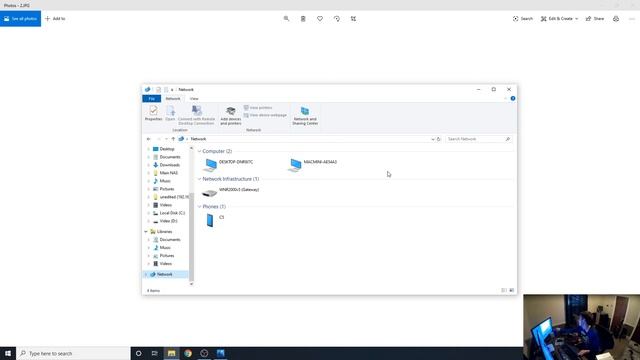
Task: Click the Type here to search box
Action: 73,353
